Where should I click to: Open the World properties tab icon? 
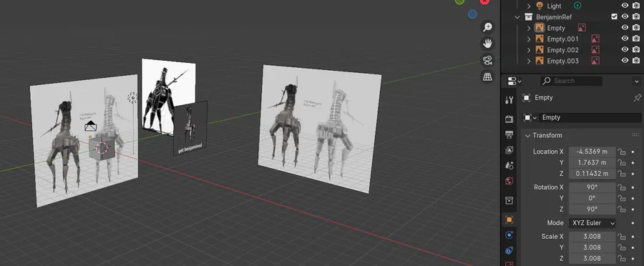pyautogui.click(x=509, y=181)
